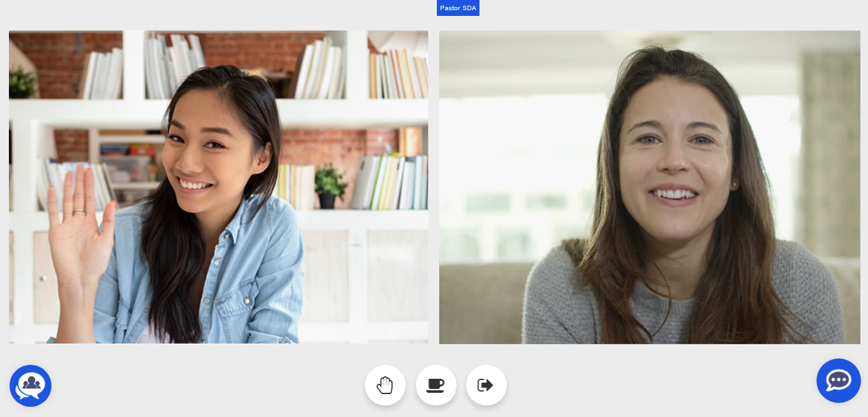Toggle your raised hand status
Viewport: 868px width, 417px height.
coord(385,385)
